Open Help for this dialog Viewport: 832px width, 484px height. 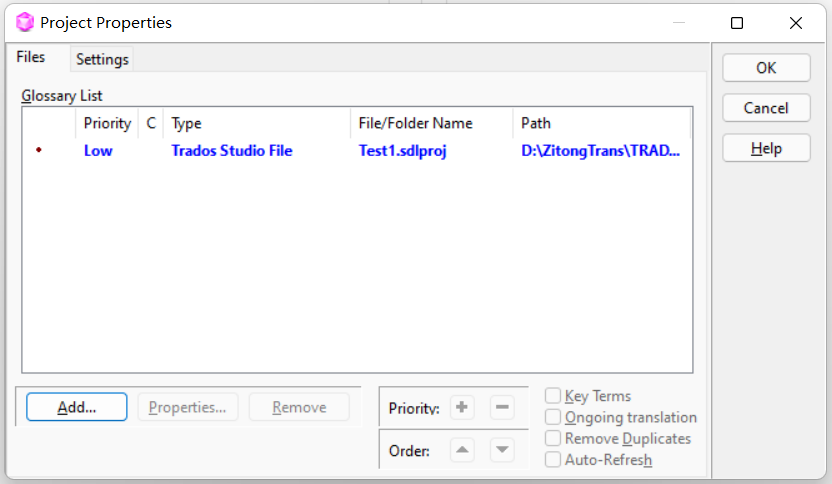(766, 148)
